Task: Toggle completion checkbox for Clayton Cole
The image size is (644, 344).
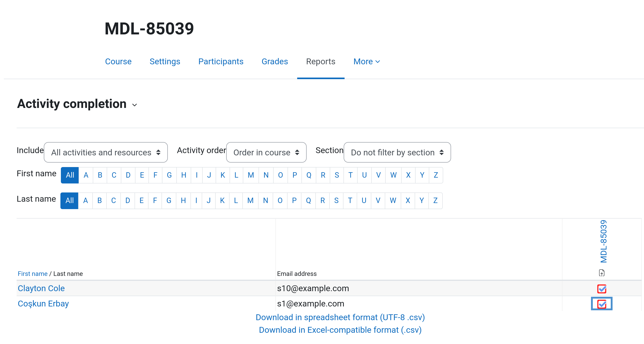Action: tap(602, 289)
